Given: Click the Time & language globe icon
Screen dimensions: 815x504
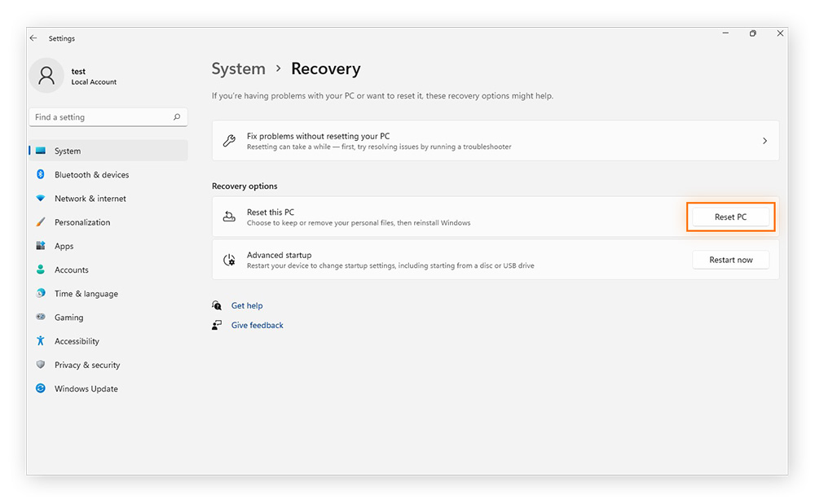Looking at the screenshot, I should point(41,293).
